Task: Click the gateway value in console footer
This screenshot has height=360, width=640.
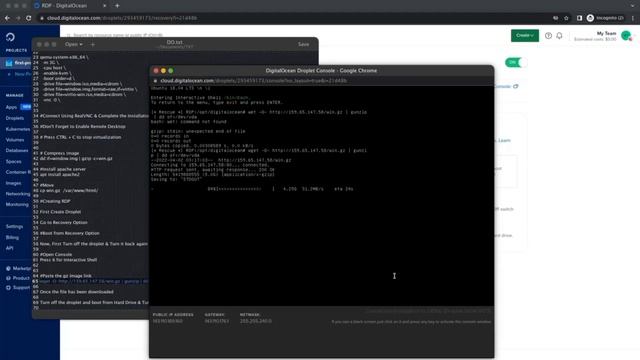Action: tap(217, 321)
